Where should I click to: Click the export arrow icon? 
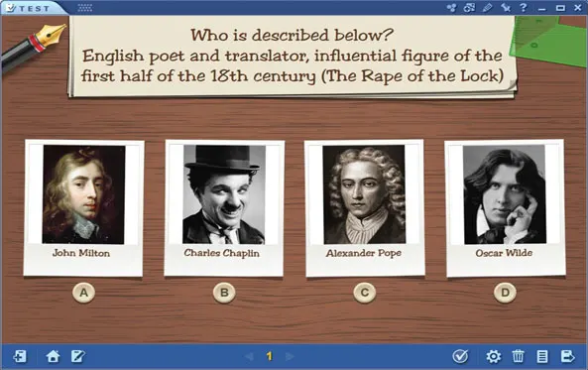tap(567, 356)
